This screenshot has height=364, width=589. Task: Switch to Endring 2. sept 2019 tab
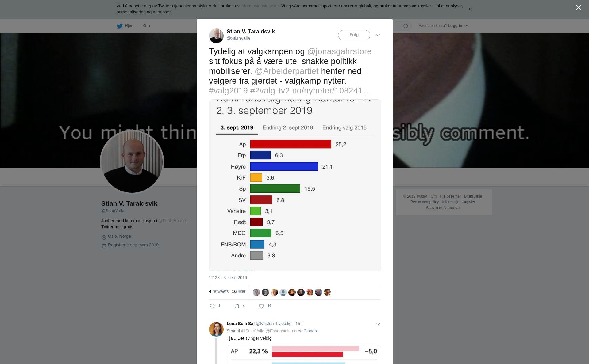(288, 128)
